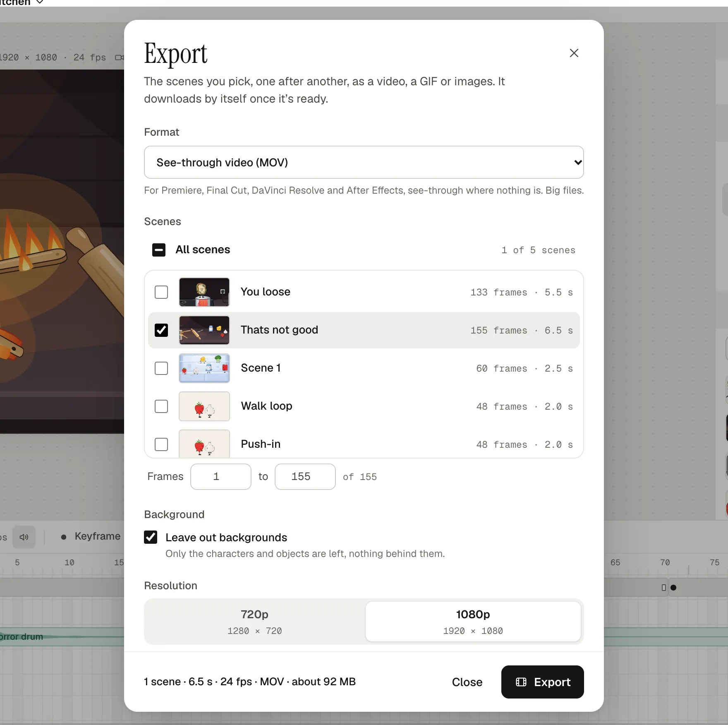This screenshot has width=728, height=725.
Task: Click the timeline ruler mark 10
Action: coord(69,562)
